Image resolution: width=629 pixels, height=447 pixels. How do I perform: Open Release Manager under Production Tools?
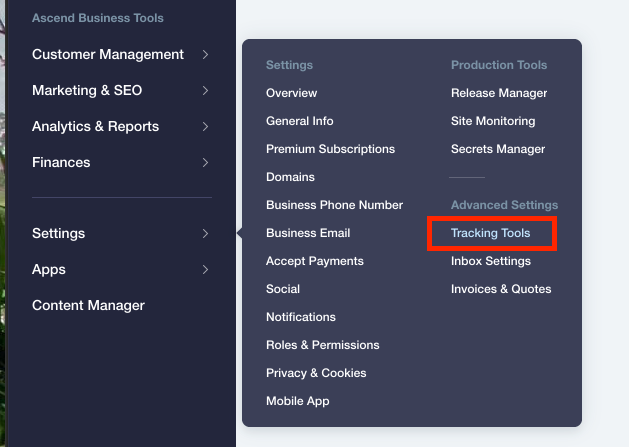[499, 93]
